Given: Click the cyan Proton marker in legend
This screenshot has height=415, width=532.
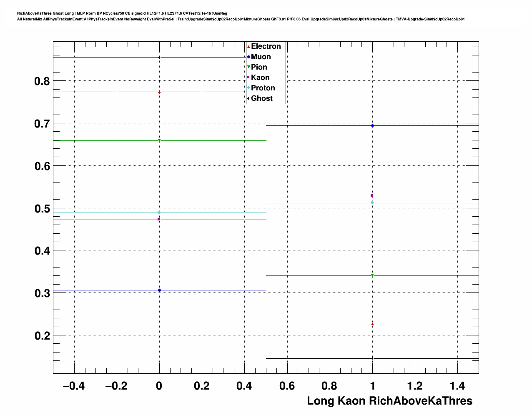Looking at the screenshot, I should [x=248, y=88].
